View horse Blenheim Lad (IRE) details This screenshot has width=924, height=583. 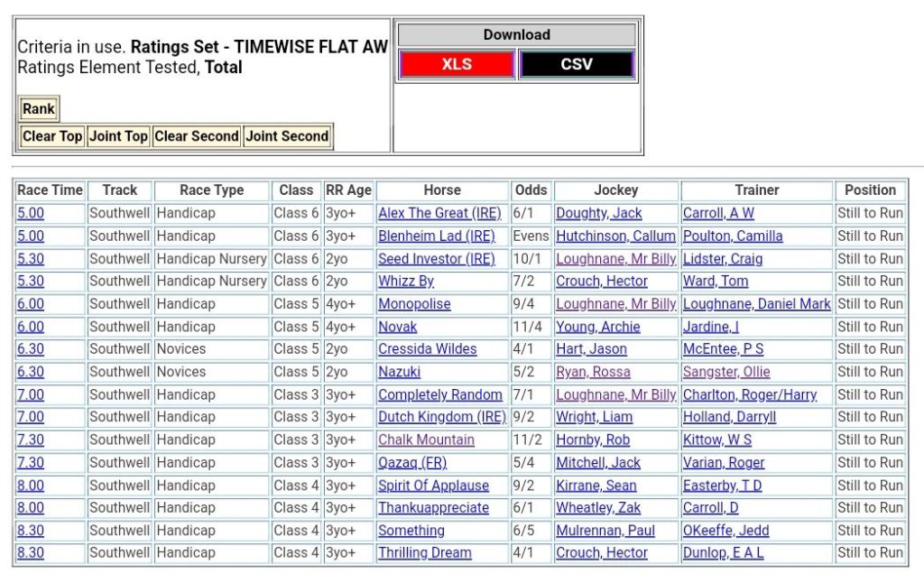point(437,236)
